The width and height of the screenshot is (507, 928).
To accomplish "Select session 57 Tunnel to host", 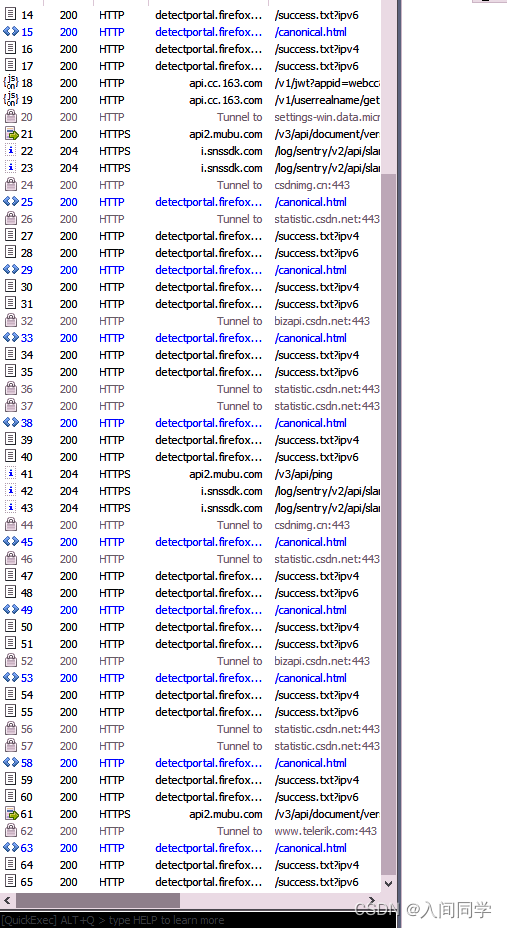I will [240, 746].
